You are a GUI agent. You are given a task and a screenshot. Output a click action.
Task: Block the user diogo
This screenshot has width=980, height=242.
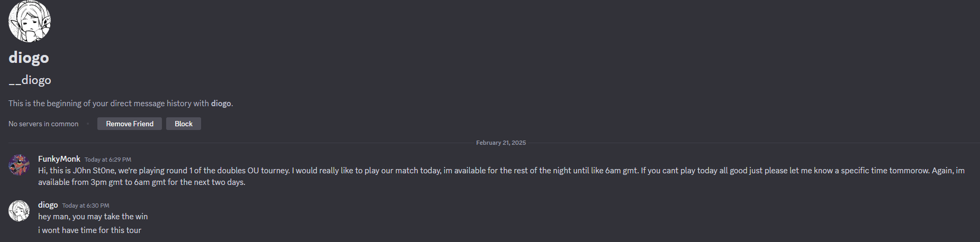pyautogui.click(x=184, y=124)
